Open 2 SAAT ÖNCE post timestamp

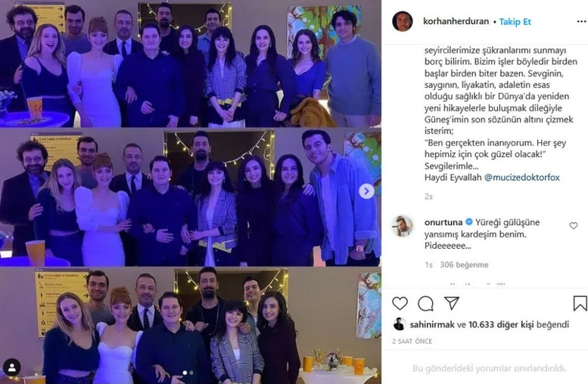point(412,342)
